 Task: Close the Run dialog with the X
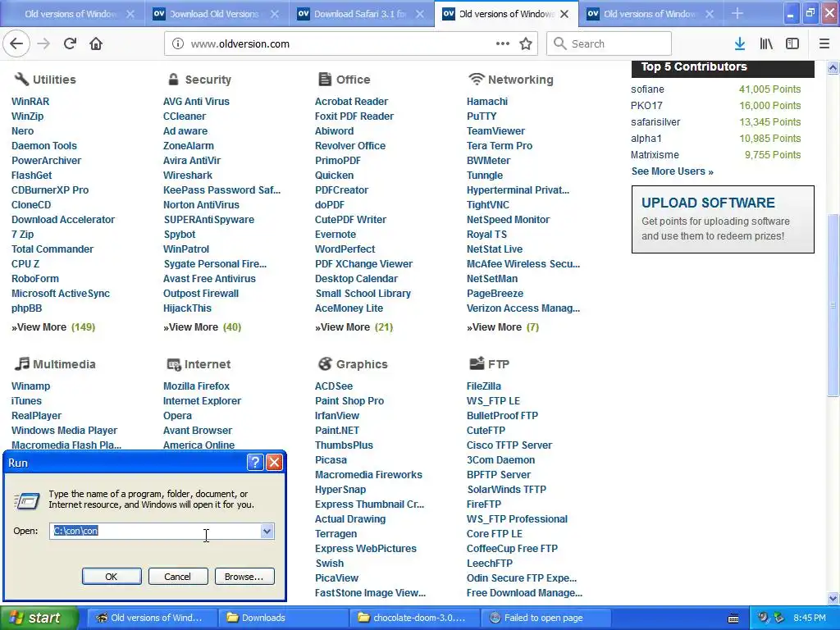[x=274, y=463]
